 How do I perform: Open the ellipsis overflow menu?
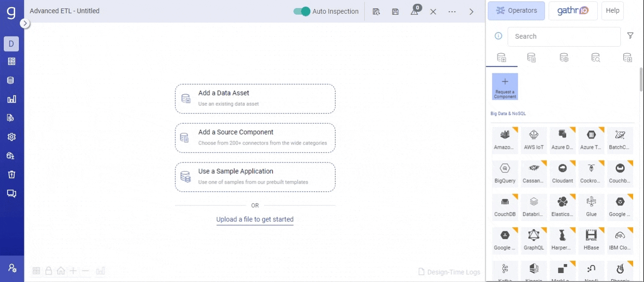point(452,11)
